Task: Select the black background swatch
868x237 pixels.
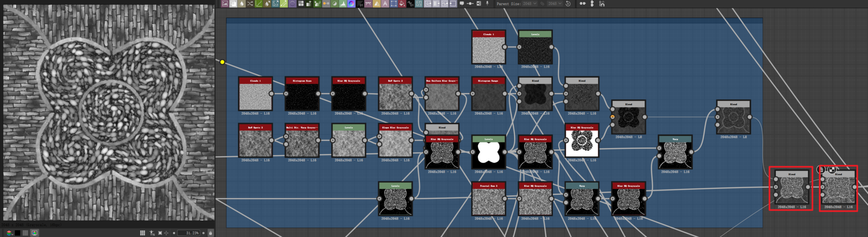Action: pyautogui.click(x=17, y=233)
